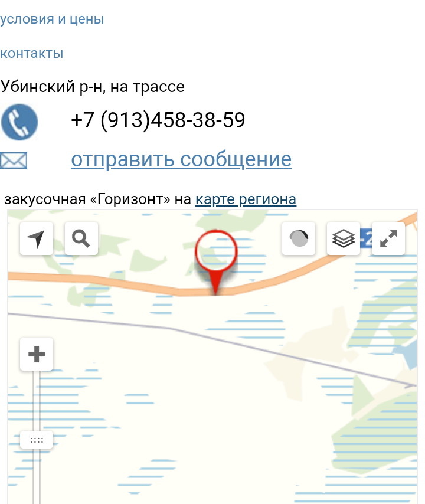
Task: Open the "контакты" section
Action: click(x=31, y=53)
